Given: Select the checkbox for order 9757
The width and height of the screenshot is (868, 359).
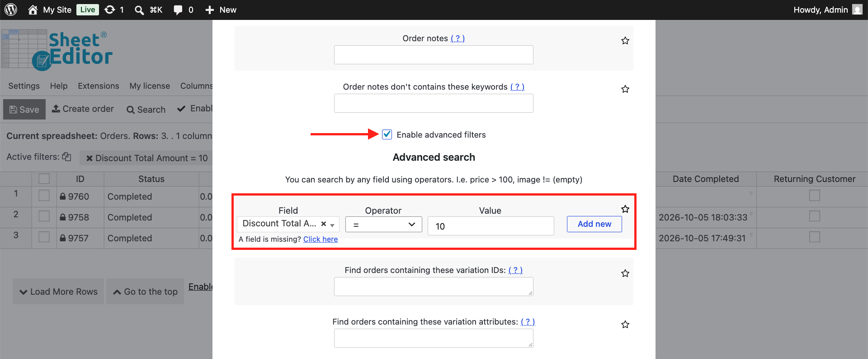Looking at the screenshot, I should pyautogui.click(x=44, y=237).
